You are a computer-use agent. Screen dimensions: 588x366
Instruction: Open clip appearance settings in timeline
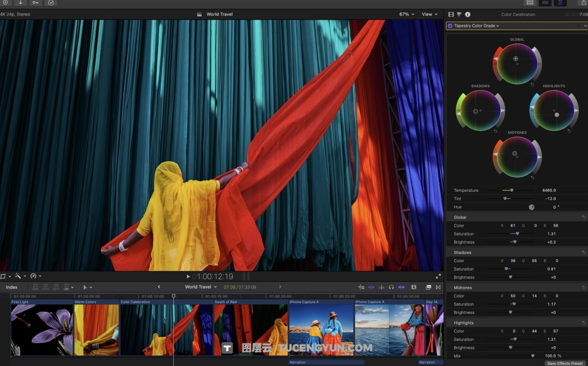pyautogui.click(x=414, y=287)
